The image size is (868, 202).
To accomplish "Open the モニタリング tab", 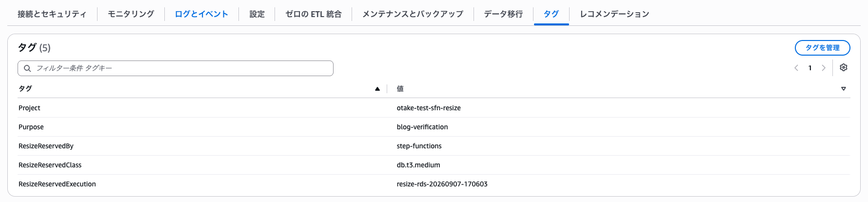I will pos(131,14).
